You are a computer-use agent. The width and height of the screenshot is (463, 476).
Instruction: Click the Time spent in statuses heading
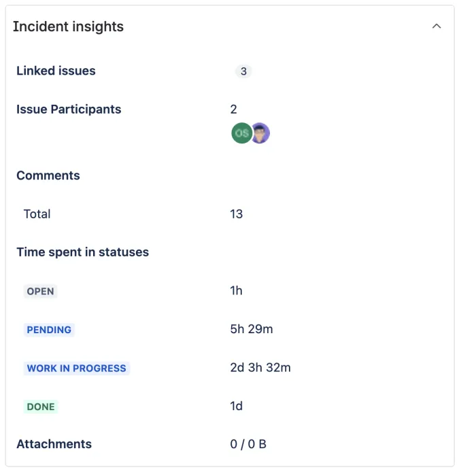click(82, 252)
